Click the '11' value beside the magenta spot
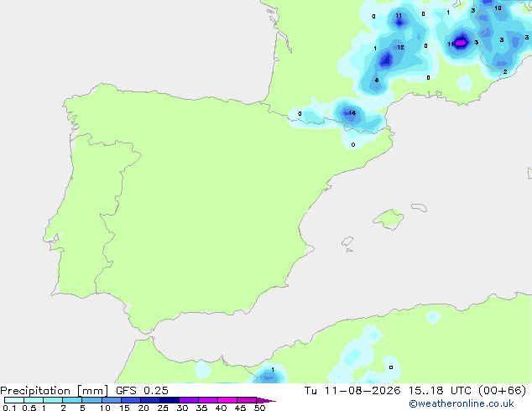This screenshot has width=532, height=411. (451, 44)
